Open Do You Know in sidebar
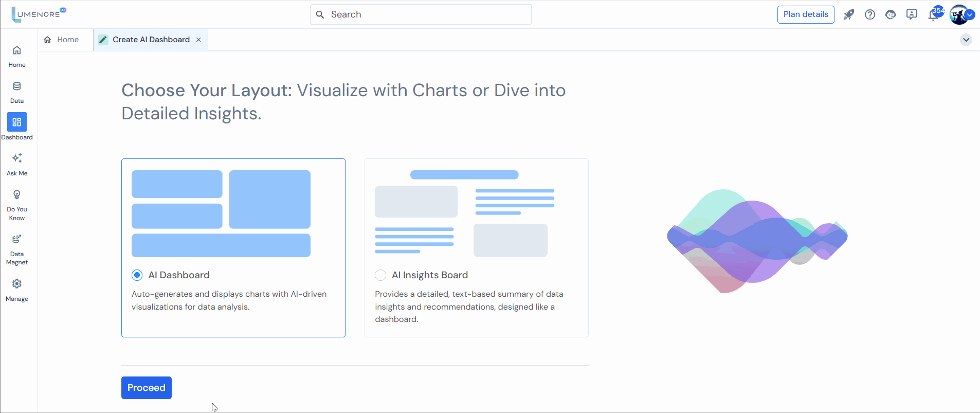This screenshot has height=413, width=980. click(17, 204)
